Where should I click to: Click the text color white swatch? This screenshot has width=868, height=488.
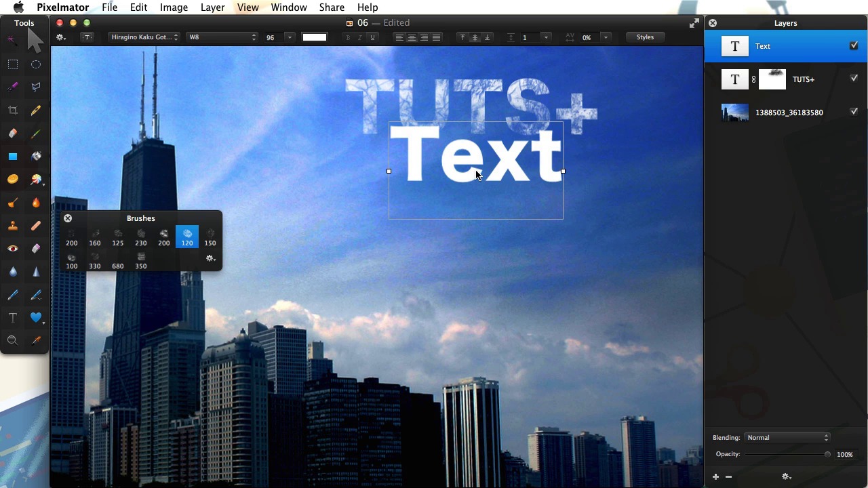pos(315,37)
